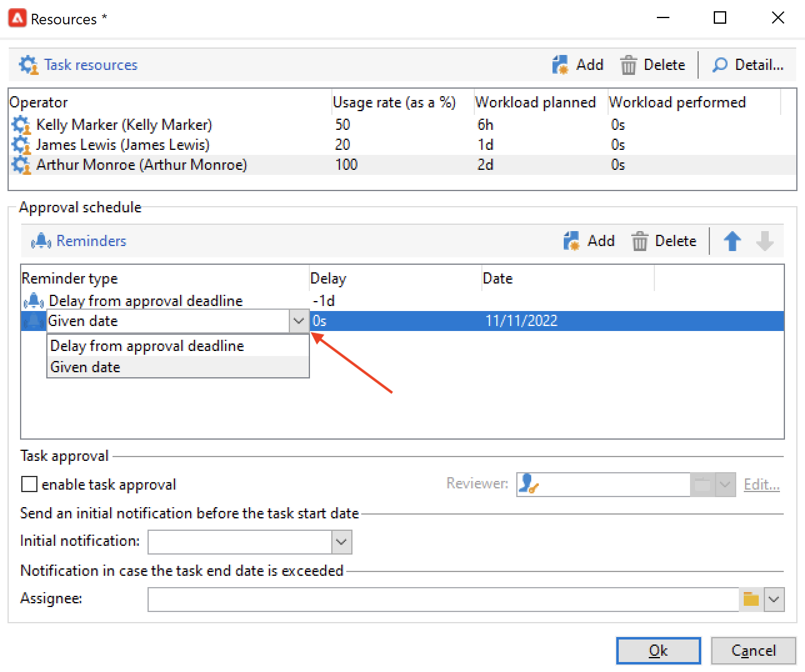Click the Arthur Monroe operator icon

pyautogui.click(x=21, y=165)
